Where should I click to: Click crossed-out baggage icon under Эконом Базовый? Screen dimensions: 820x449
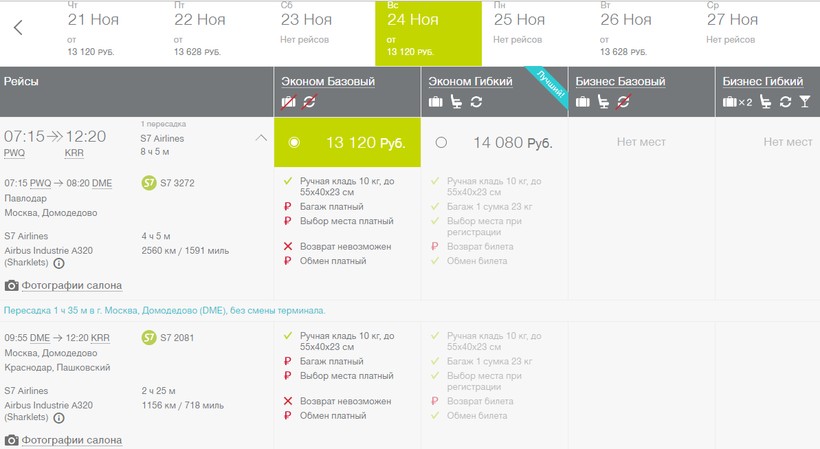[289, 101]
